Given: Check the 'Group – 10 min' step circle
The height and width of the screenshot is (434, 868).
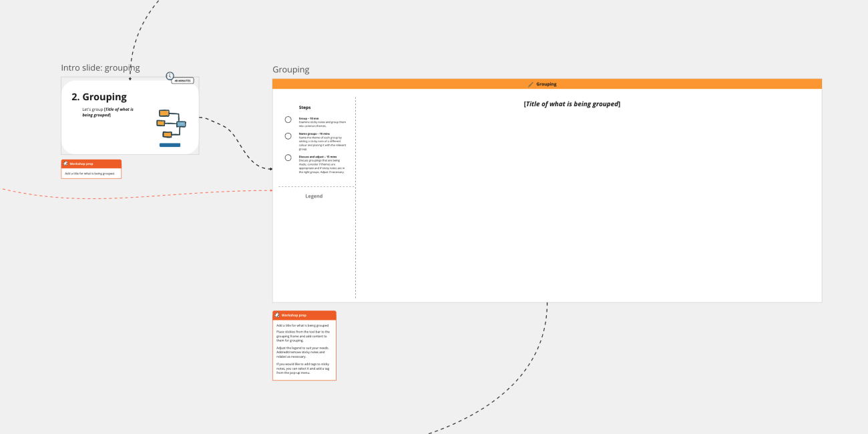Looking at the screenshot, I should pyautogui.click(x=288, y=120).
